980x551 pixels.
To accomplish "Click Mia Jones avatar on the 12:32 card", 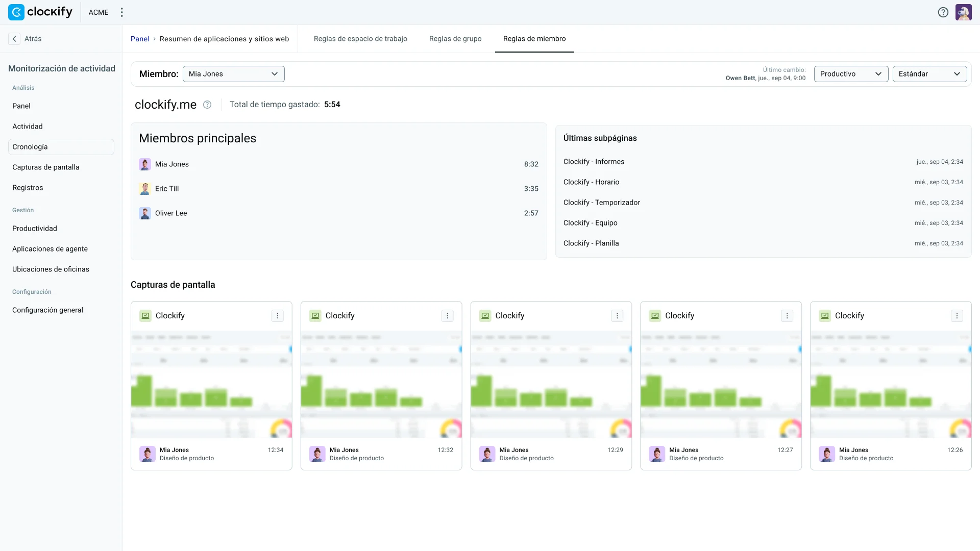I will [x=317, y=454].
